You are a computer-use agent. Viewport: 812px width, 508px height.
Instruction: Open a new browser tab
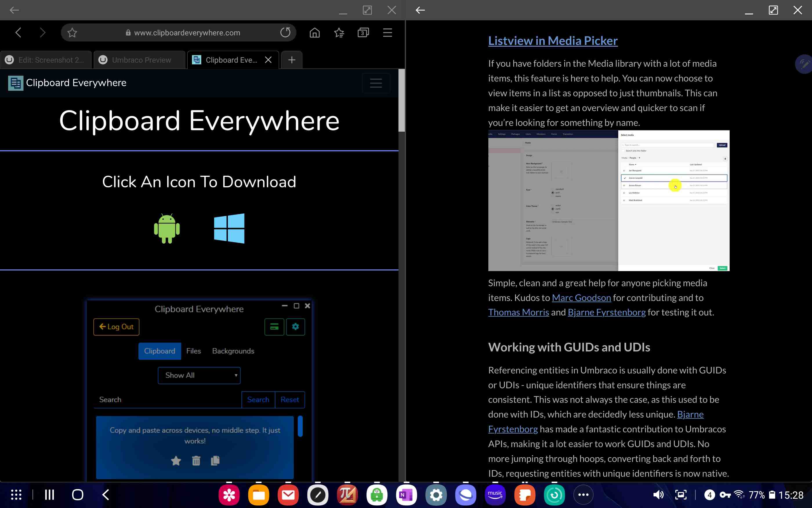pos(292,60)
